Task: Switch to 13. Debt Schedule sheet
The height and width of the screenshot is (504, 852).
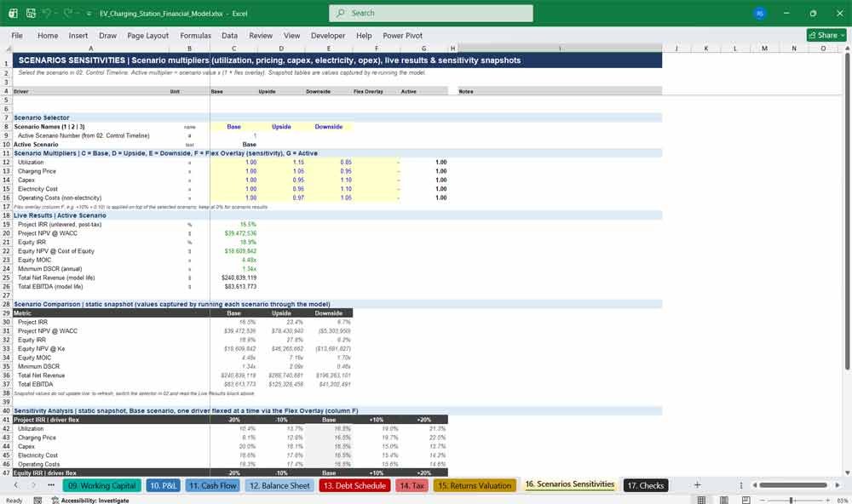Action: 354,485
